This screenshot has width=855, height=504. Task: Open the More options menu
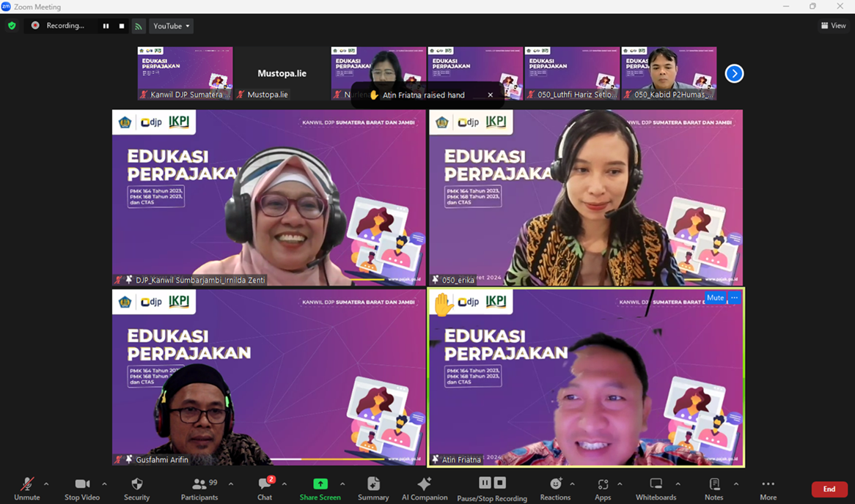[768, 484]
